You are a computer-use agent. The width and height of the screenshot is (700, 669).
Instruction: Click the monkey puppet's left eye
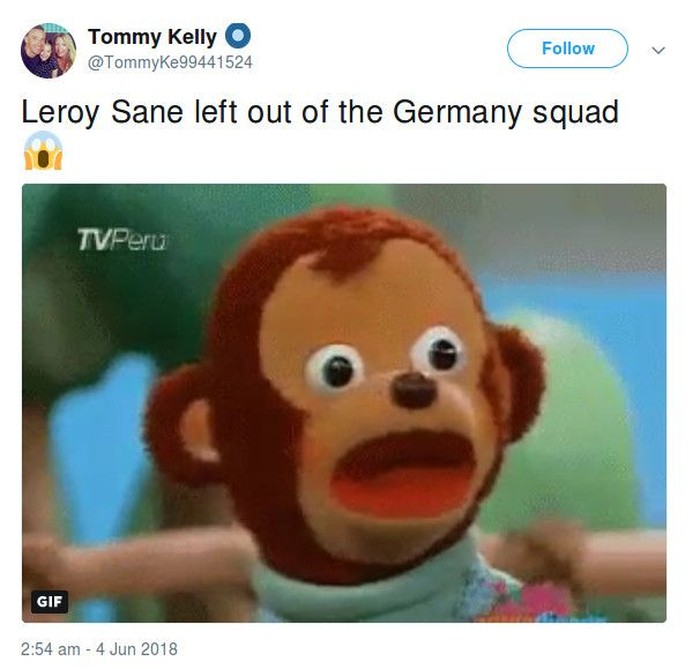[335, 370]
